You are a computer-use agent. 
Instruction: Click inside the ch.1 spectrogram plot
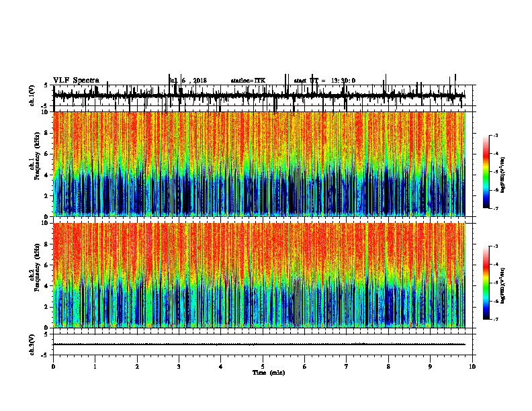pyautogui.click(x=259, y=164)
